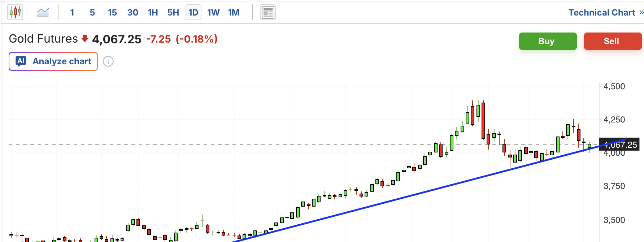Click the AI badge in Analyze chart

[x=21, y=61]
